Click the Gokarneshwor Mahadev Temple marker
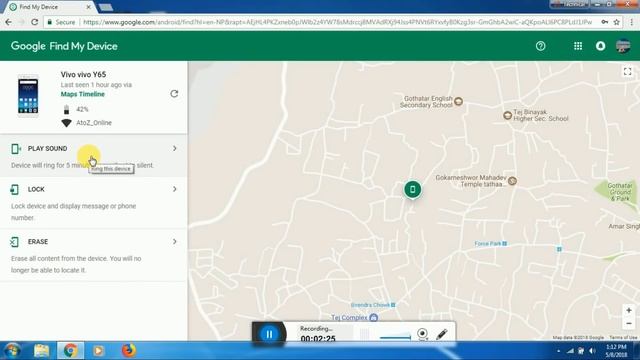640x360 pixels. (512, 180)
